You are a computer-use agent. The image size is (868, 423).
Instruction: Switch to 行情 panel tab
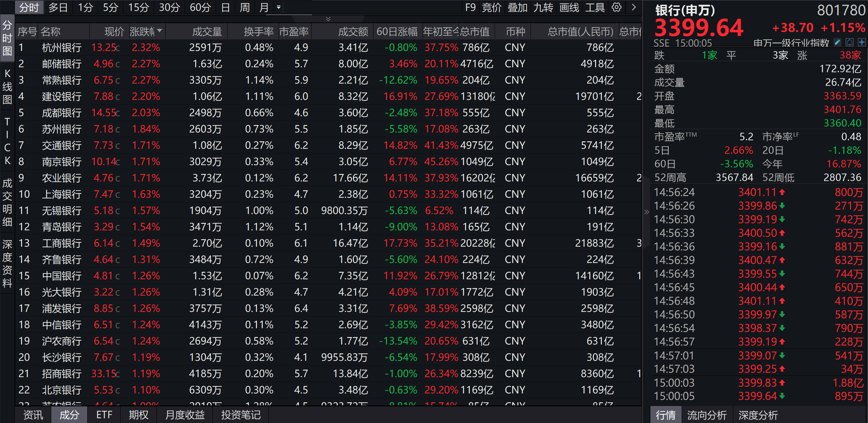click(665, 415)
